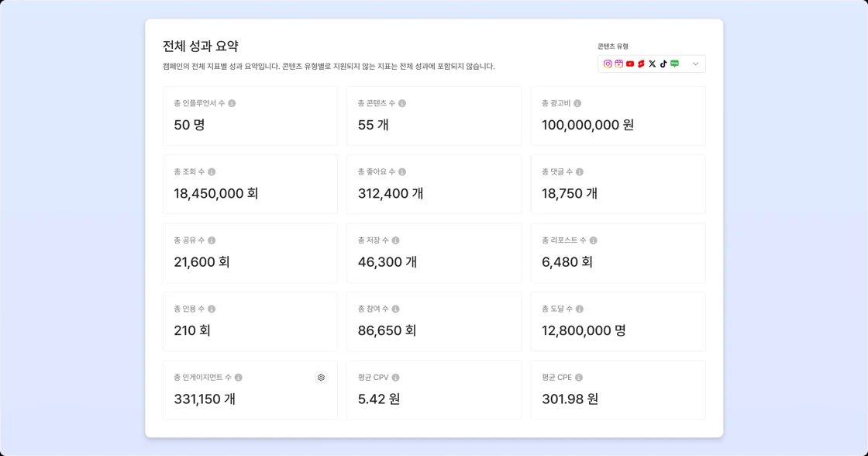
Task: Open settings gear on 총 인게이지먼트 수 card
Action: click(x=321, y=378)
